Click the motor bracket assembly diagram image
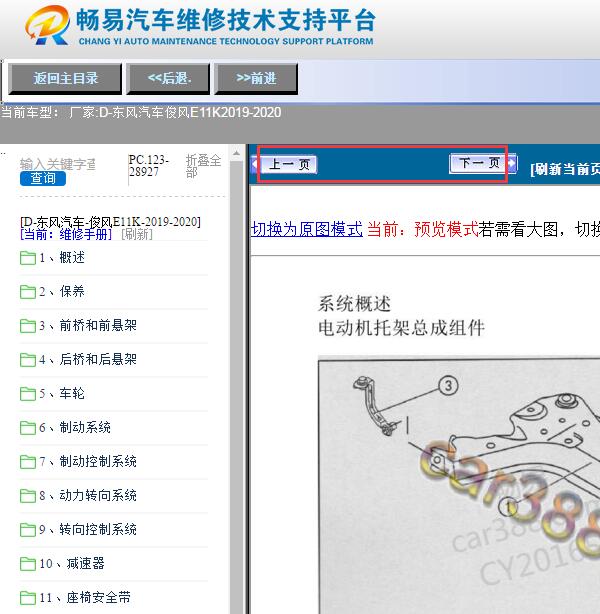 click(x=459, y=486)
